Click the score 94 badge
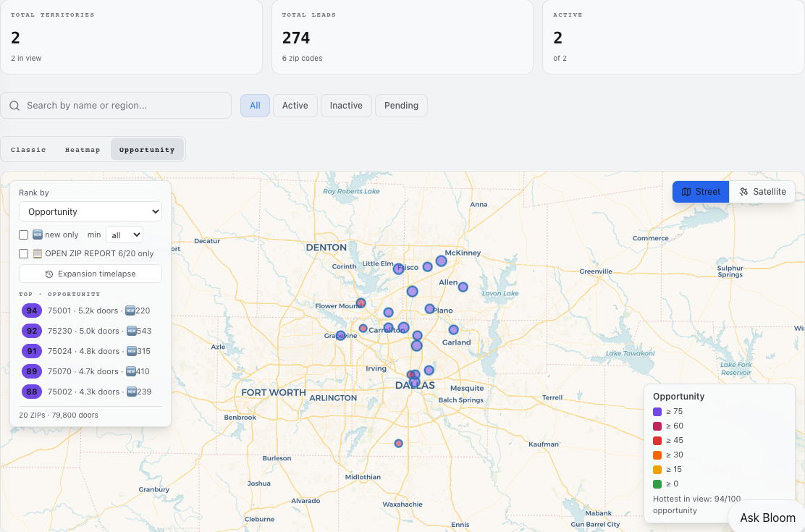 [32, 311]
